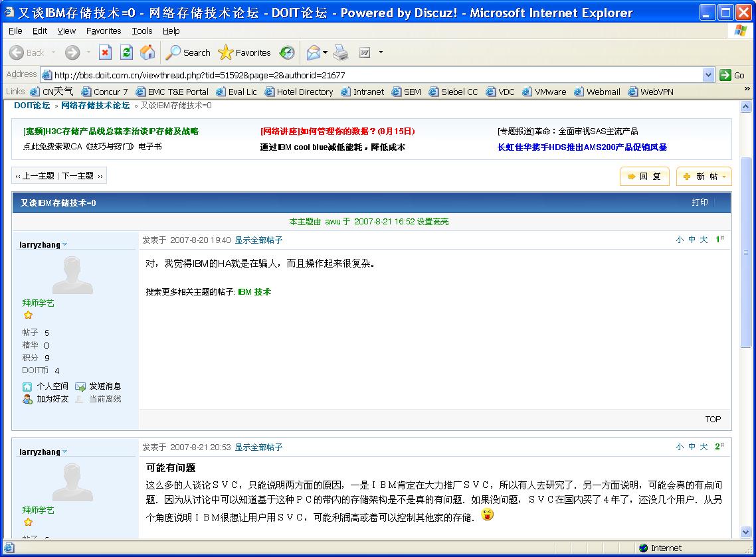Click Edit with Word toolbar icon
The image size is (756, 557).
(365, 52)
